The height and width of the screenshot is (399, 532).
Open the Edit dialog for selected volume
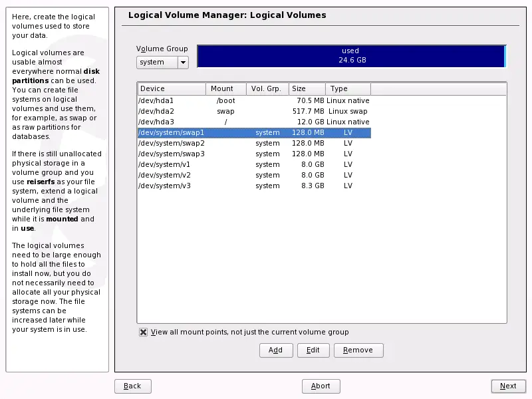[x=313, y=350]
